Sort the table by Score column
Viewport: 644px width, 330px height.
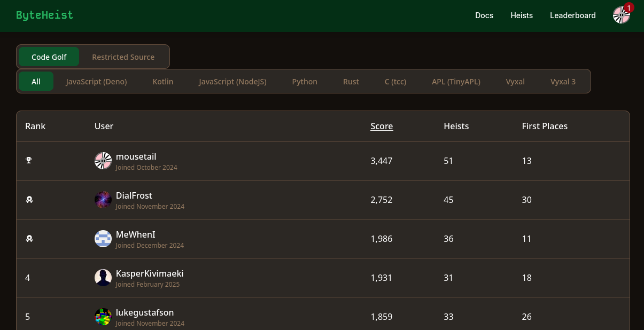382,127
